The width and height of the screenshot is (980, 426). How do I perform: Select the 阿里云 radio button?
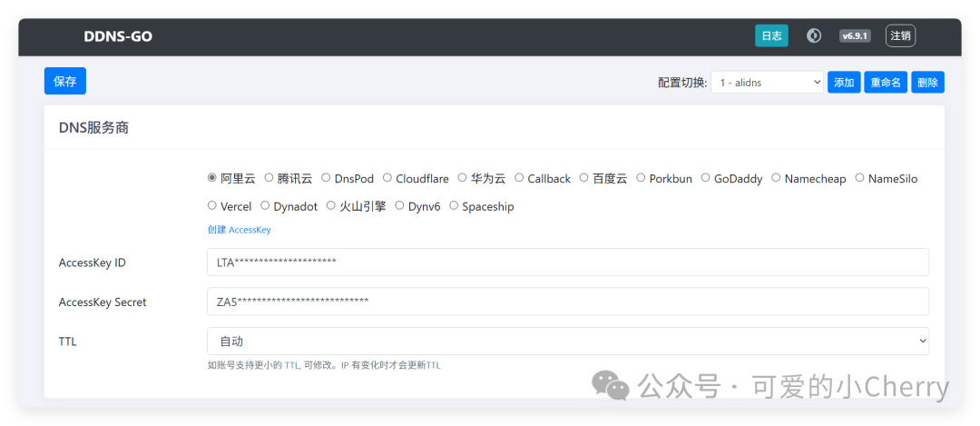click(211, 178)
